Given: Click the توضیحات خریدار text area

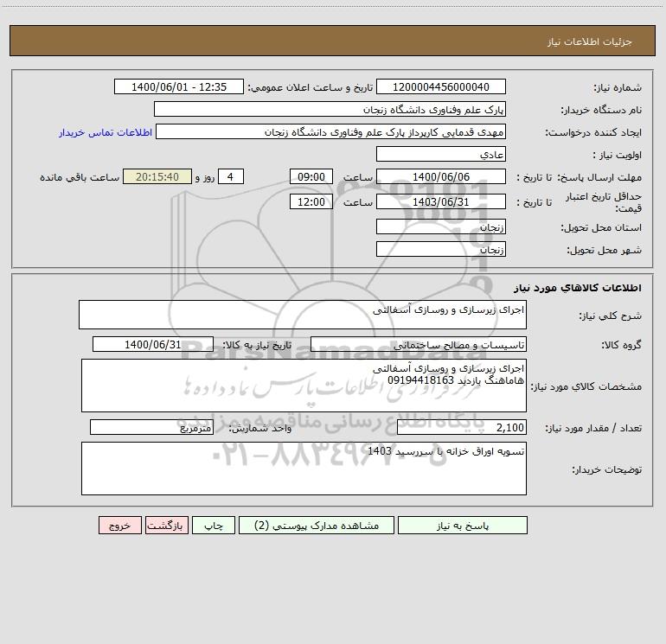Looking at the screenshot, I should click(x=304, y=469).
